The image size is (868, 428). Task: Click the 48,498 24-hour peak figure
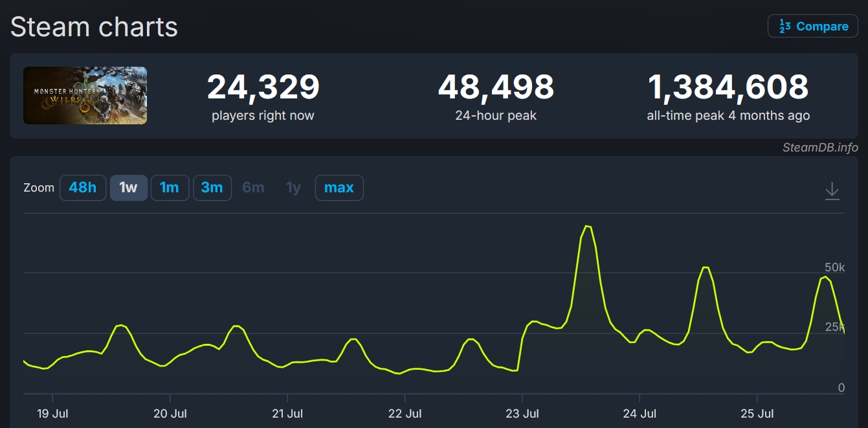pyautogui.click(x=496, y=87)
